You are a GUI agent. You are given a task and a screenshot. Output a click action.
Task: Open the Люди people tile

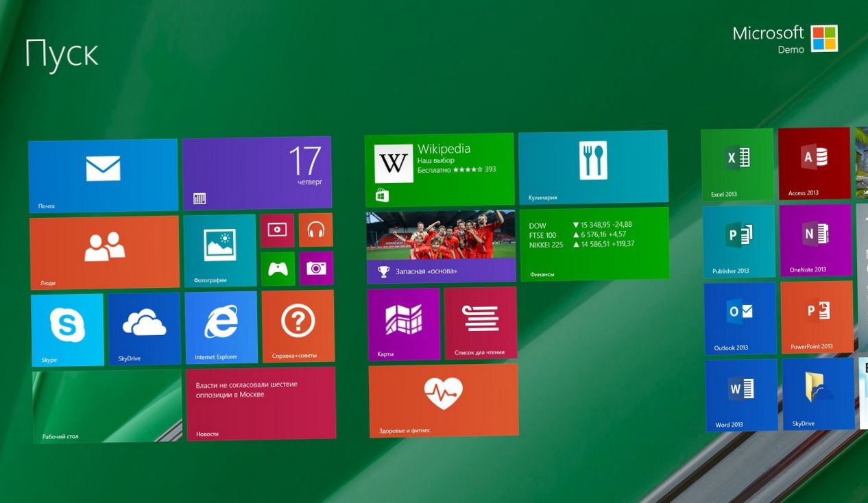[104, 252]
